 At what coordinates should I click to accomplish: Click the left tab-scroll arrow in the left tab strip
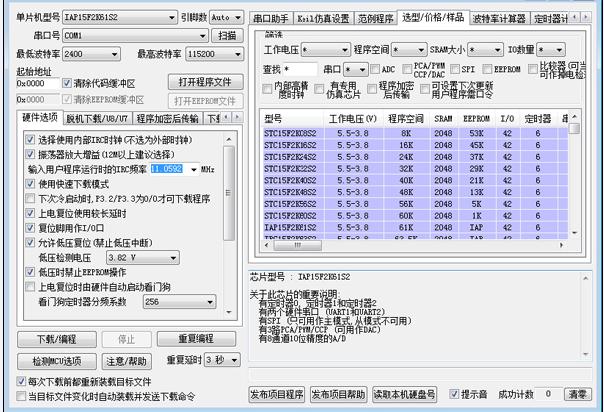point(226,117)
